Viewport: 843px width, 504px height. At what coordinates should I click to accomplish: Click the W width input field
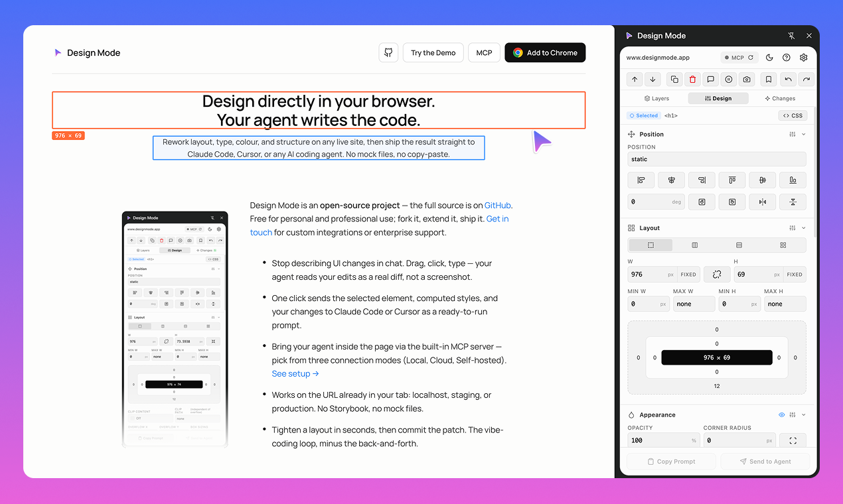[x=651, y=275]
